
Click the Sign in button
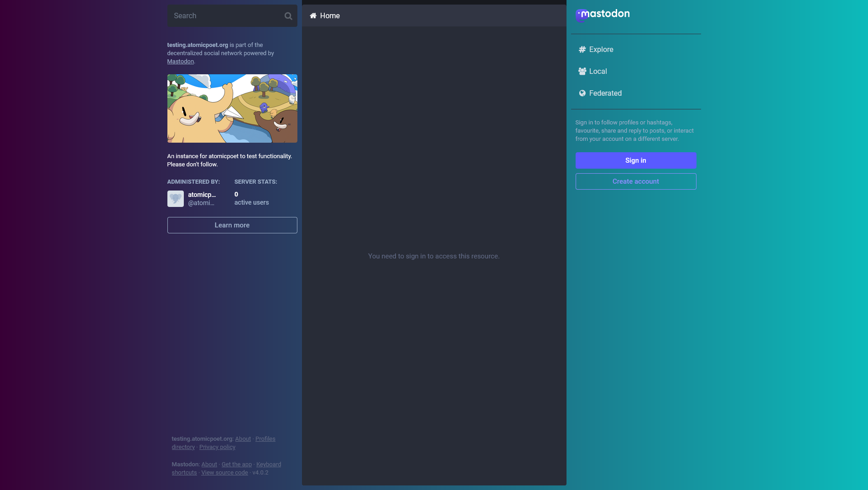636,160
